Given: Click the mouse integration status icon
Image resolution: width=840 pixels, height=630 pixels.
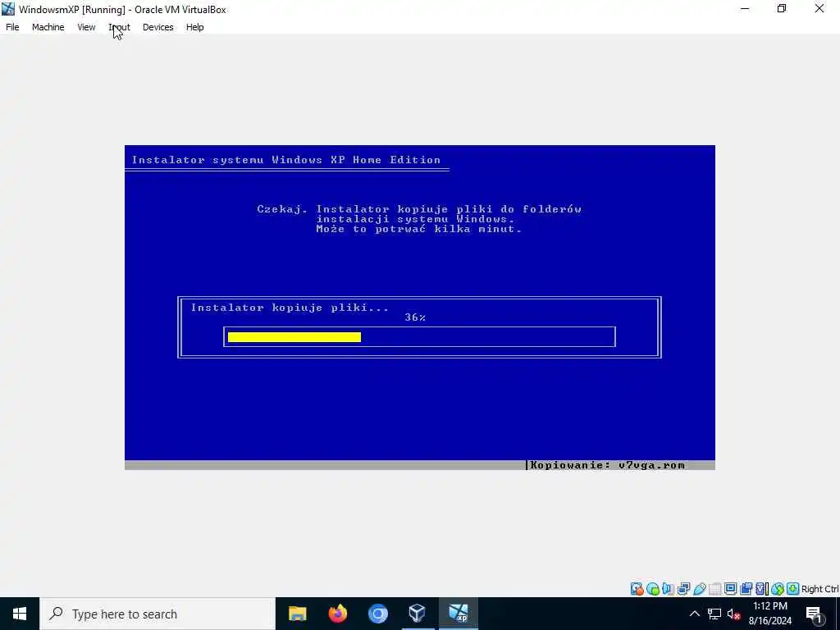Looking at the screenshot, I should pos(778,589).
